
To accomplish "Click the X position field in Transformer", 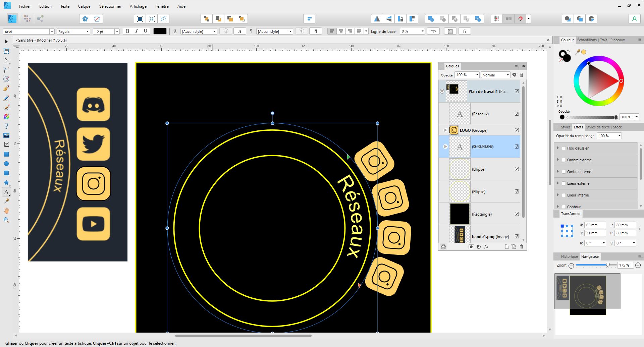I will click(x=595, y=225).
